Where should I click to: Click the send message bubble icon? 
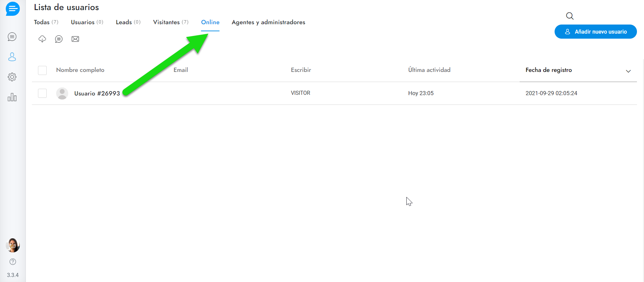pyautogui.click(x=59, y=39)
